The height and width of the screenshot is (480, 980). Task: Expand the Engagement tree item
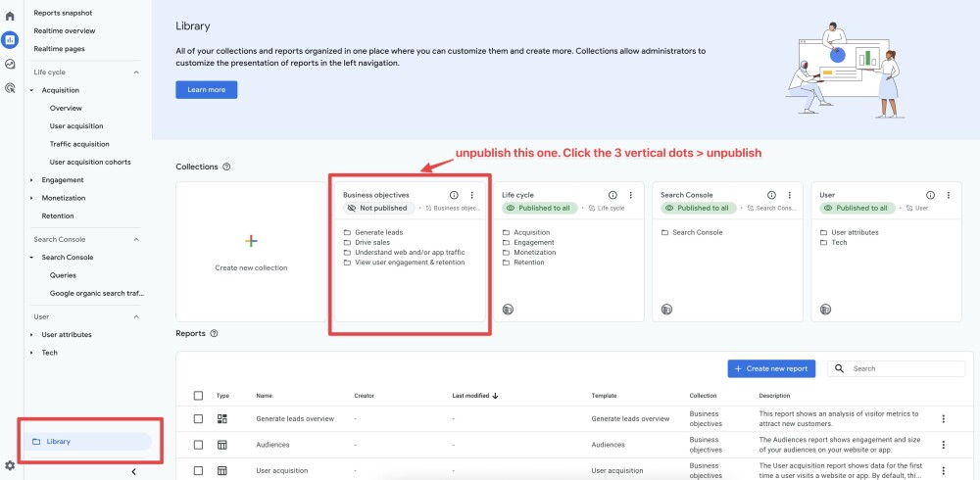tap(32, 180)
